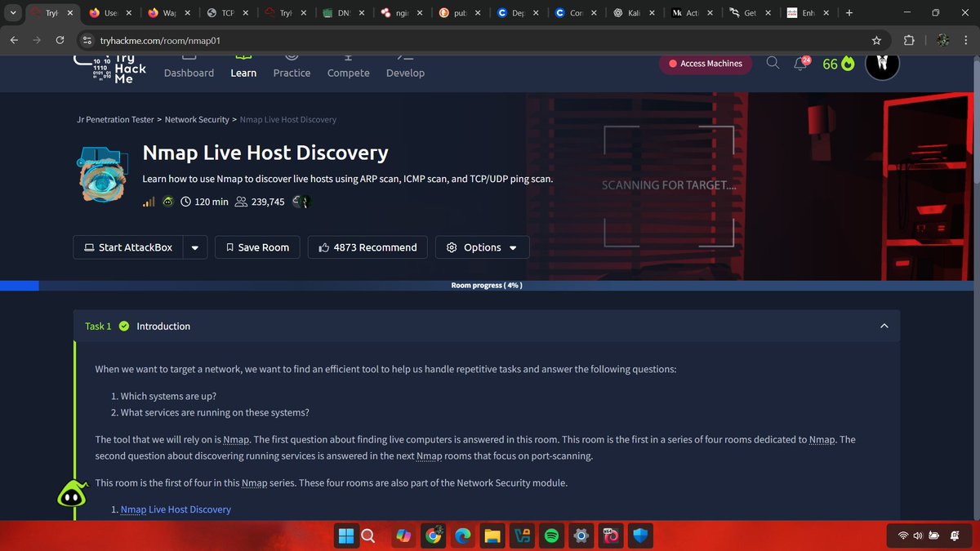Viewport: 980px width, 551px height.
Task: Toggle Save Room for this room
Action: coord(256,247)
